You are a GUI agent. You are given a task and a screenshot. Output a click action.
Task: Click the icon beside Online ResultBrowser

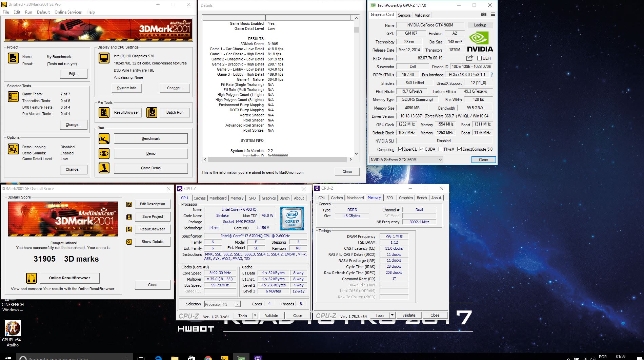coord(32,278)
